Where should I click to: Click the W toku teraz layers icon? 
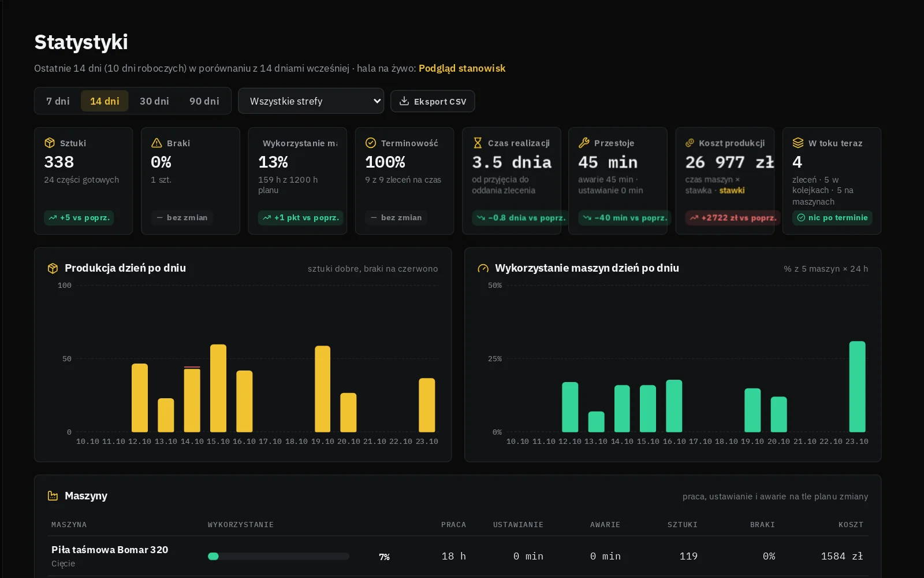pyautogui.click(x=798, y=143)
